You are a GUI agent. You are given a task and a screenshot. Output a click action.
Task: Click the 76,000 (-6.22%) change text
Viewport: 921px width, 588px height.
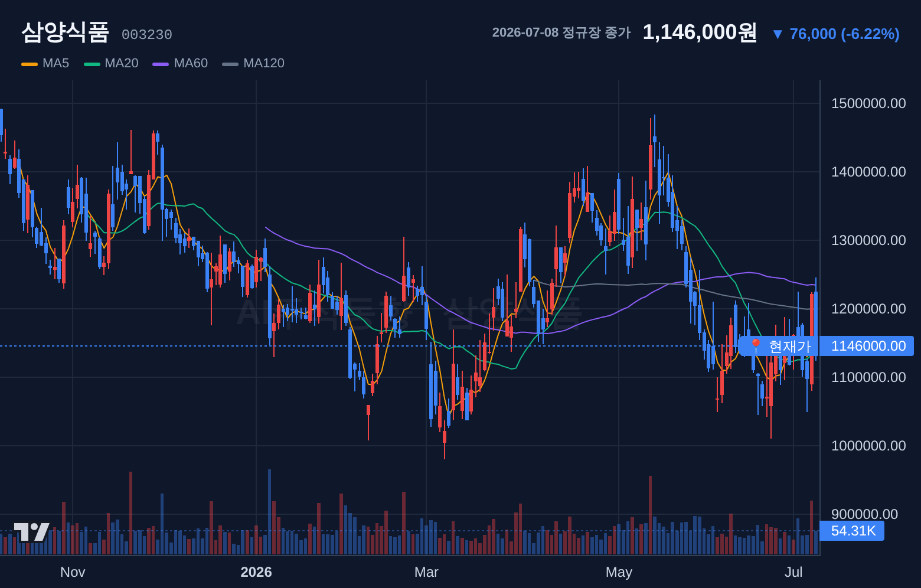[844, 34]
